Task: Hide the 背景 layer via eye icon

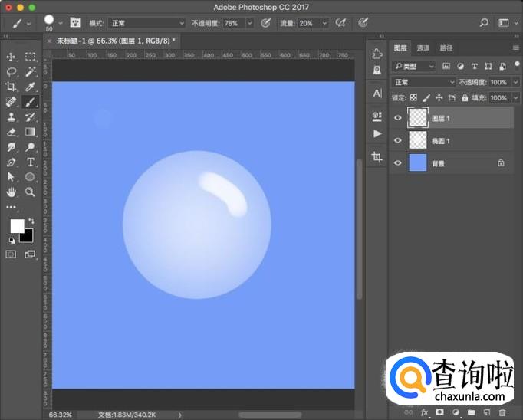Action: [397, 162]
